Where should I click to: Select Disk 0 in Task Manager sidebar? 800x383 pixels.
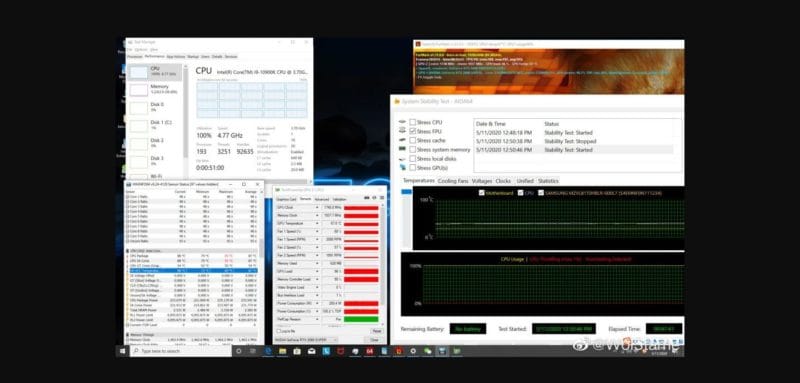(155, 107)
